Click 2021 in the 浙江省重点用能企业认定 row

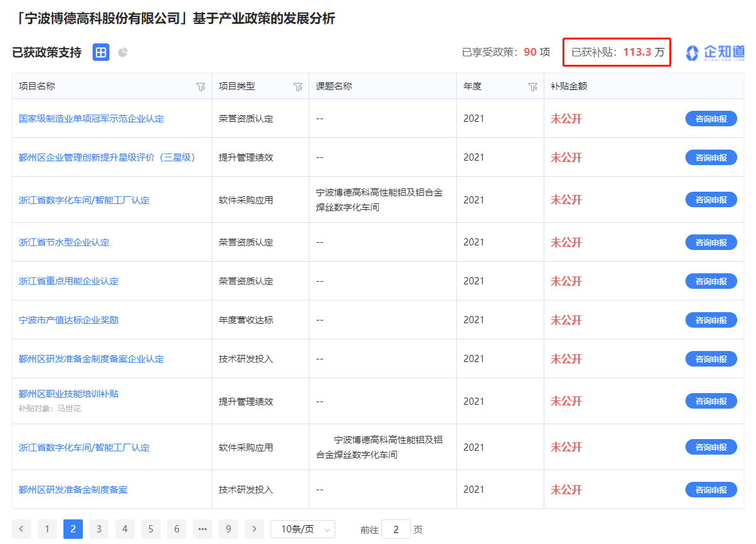coord(473,281)
